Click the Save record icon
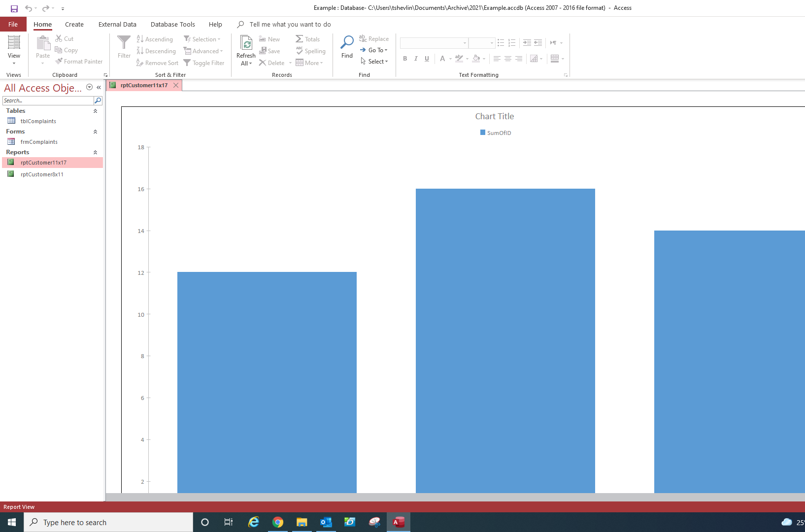Viewport: 805px width, 532px height. pos(263,51)
